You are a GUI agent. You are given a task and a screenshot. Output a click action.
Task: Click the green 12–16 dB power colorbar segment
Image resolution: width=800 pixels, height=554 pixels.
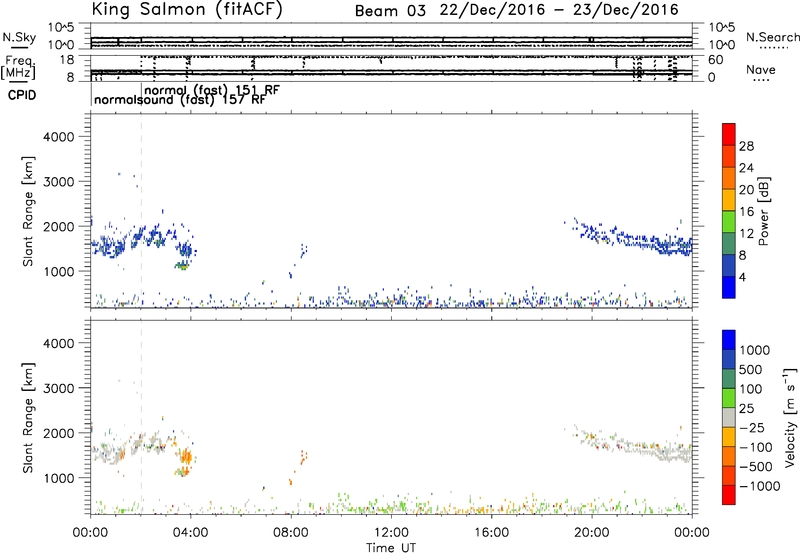[729, 222]
